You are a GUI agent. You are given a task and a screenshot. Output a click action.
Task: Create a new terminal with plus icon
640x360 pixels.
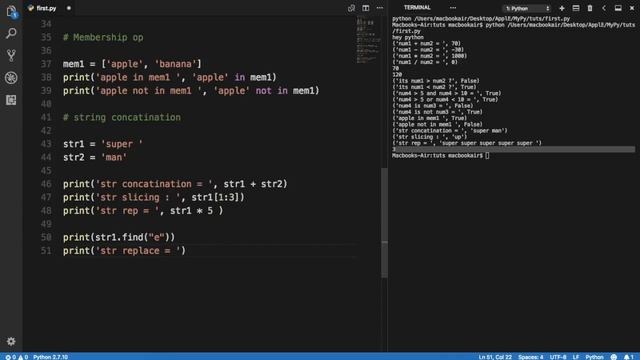(562, 8)
